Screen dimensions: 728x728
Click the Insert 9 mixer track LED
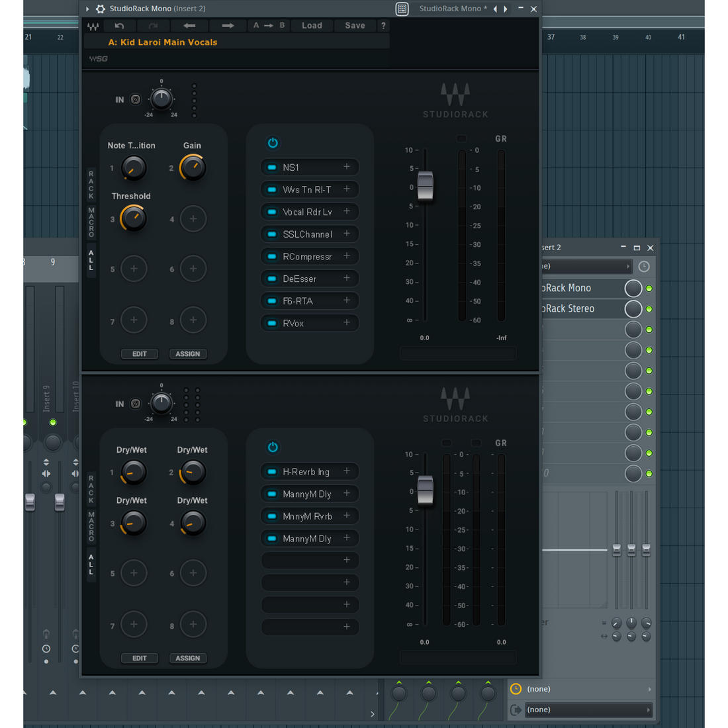coord(53,422)
